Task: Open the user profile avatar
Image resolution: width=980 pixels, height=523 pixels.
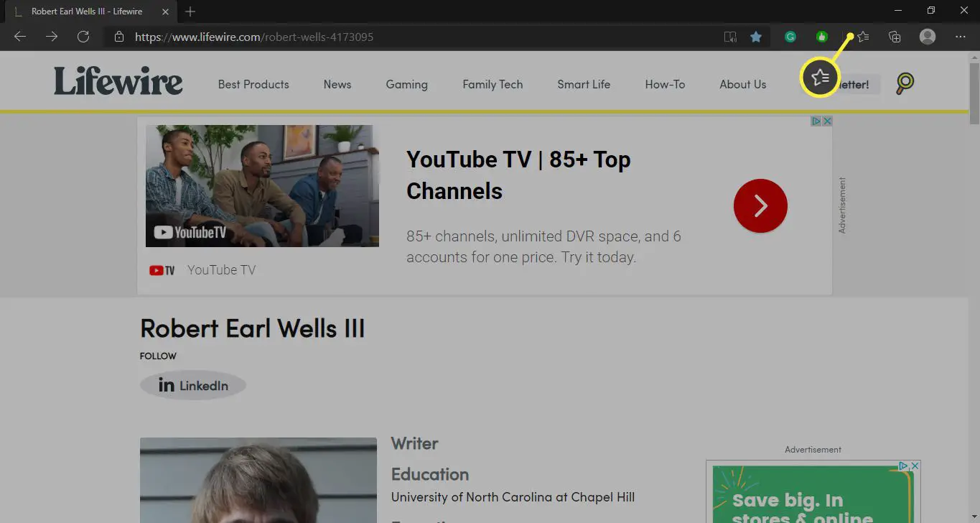Action: (x=928, y=37)
